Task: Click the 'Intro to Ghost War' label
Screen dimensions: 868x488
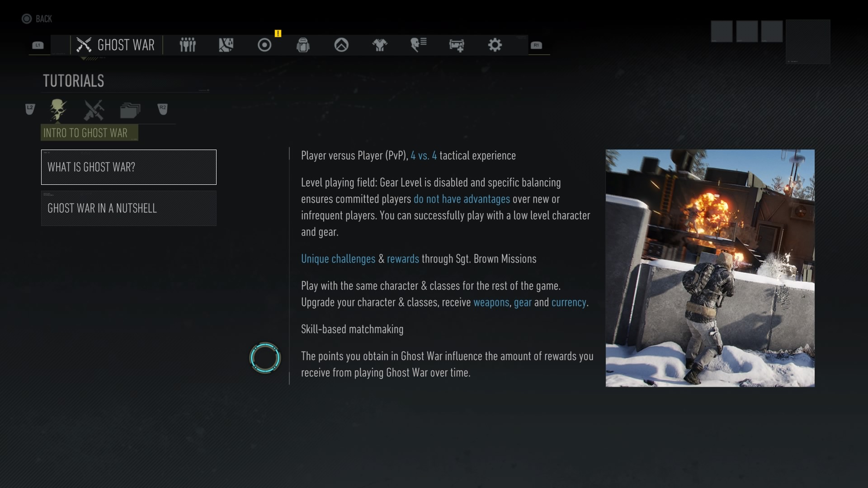Action: (x=89, y=133)
